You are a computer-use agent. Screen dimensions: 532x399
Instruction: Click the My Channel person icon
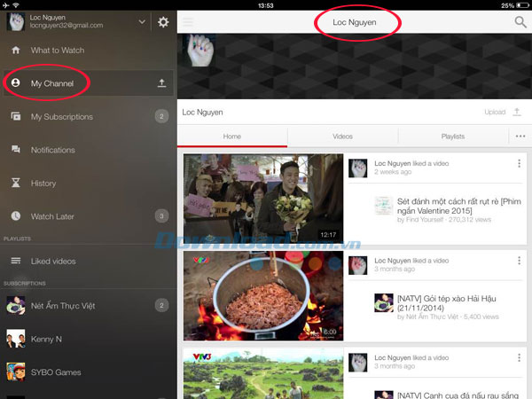click(16, 82)
